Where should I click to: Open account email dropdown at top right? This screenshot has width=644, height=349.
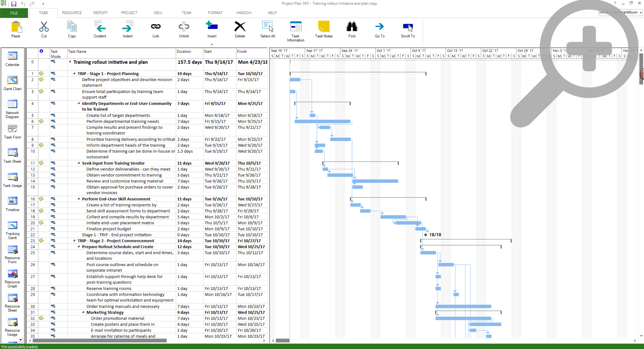641,13
